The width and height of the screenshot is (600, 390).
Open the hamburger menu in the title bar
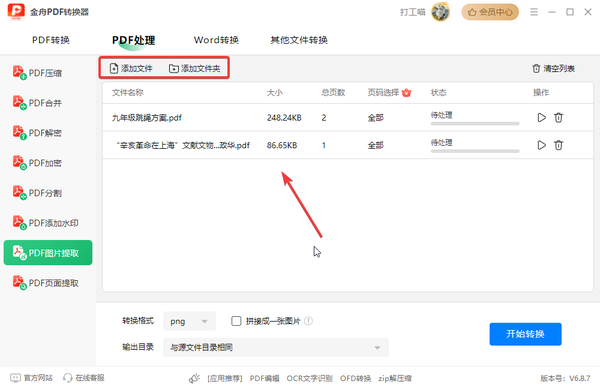tap(534, 12)
